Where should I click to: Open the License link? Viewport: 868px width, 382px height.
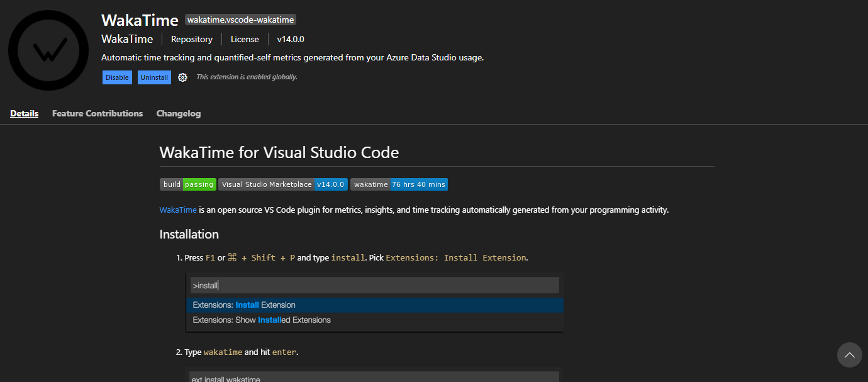(x=245, y=39)
